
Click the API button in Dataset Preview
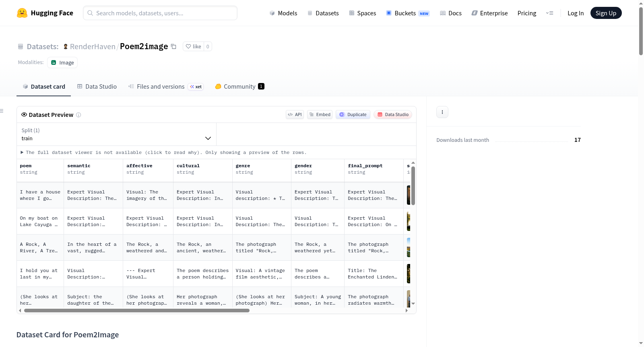[295, 114]
